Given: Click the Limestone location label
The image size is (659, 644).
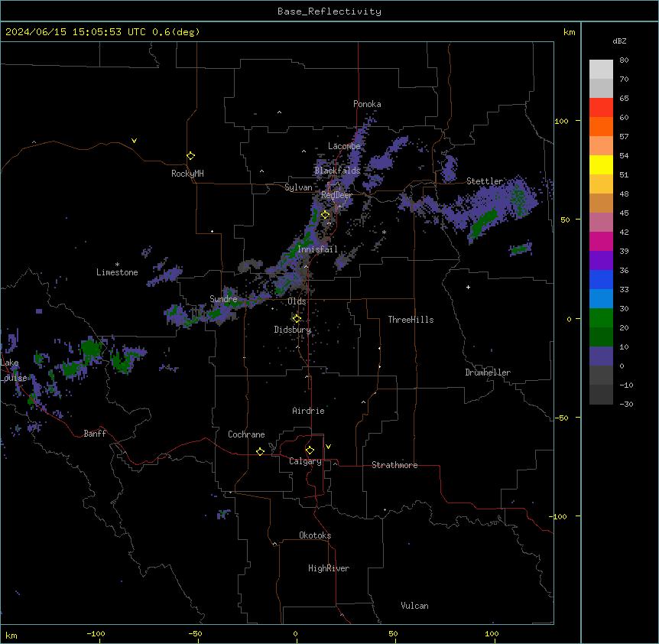Looking at the screenshot, I should pyautogui.click(x=117, y=272).
